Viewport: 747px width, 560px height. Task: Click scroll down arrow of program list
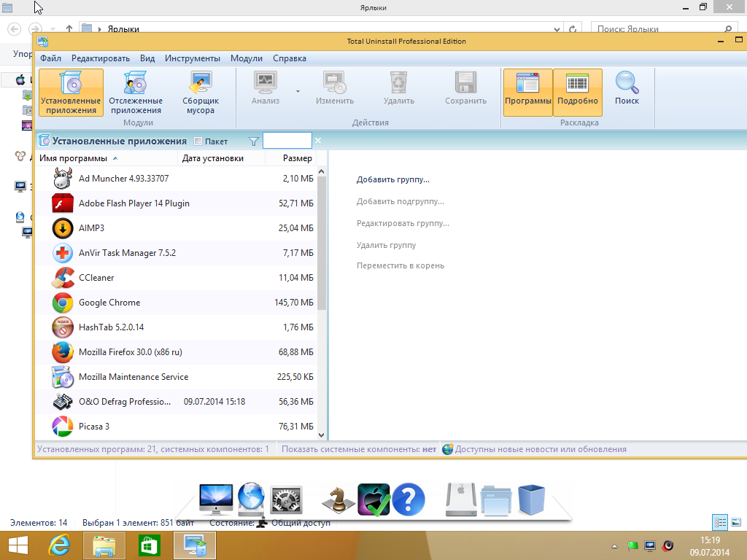click(322, 435)
